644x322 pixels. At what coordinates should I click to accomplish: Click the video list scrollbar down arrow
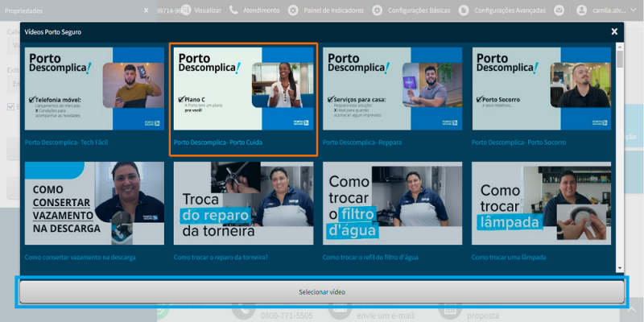point(620,268)
